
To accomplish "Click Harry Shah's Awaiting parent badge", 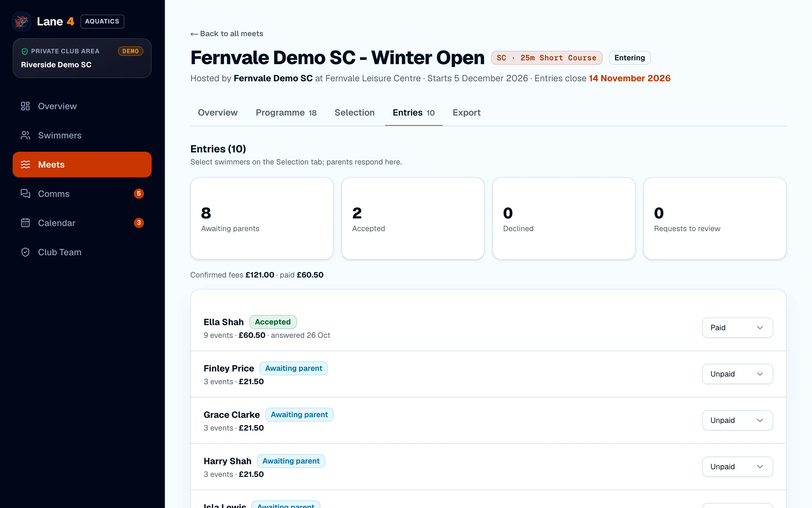I will tap(291, 461).
